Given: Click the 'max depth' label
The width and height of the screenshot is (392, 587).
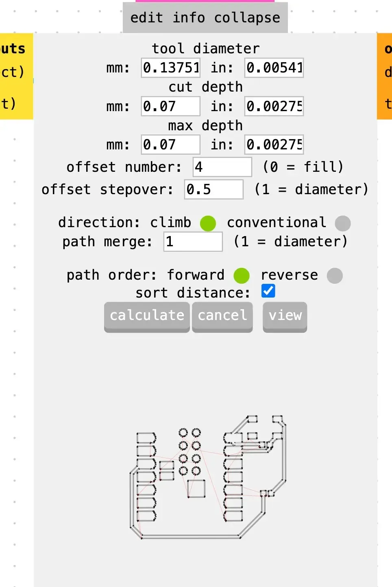Looking at the screenshot, I should pyautogui.click(x=206, y=125).
